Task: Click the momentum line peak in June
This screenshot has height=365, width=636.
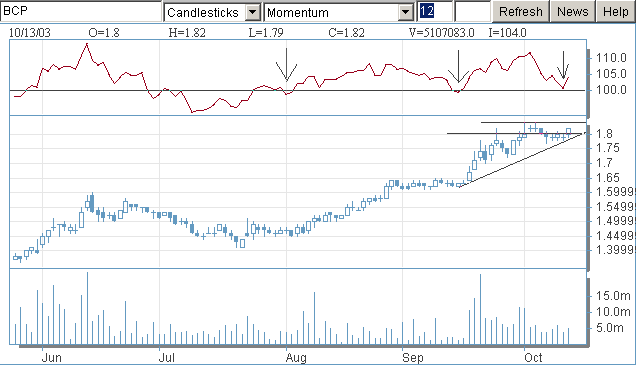Action: tap(87, 44)
